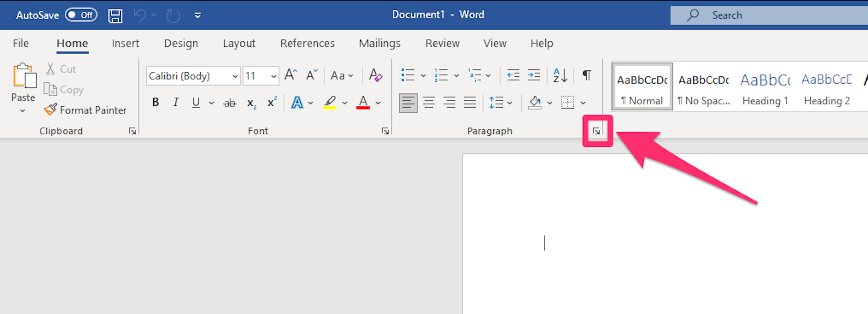Viewport: 868px width, 314px height.
Task: Toggle Bold formatting
Action: coord(155,102)
